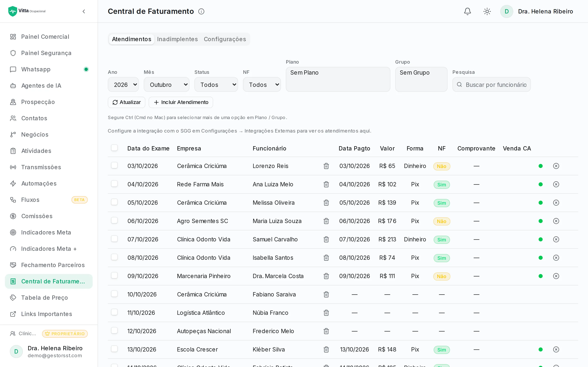This screenshot has height=367, width=588.
Task: Check the select-all checkbox in the table header
Action: pyautogui.click(x=114, y=148)
